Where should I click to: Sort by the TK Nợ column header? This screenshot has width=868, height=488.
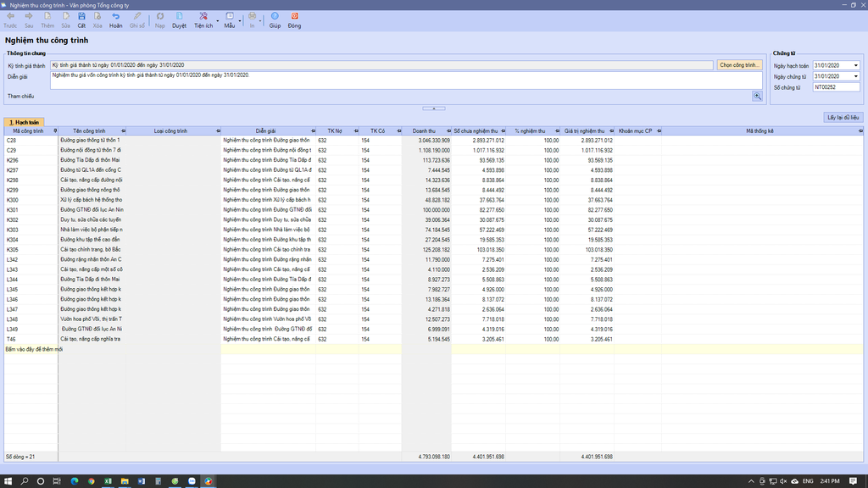point(334,131)
